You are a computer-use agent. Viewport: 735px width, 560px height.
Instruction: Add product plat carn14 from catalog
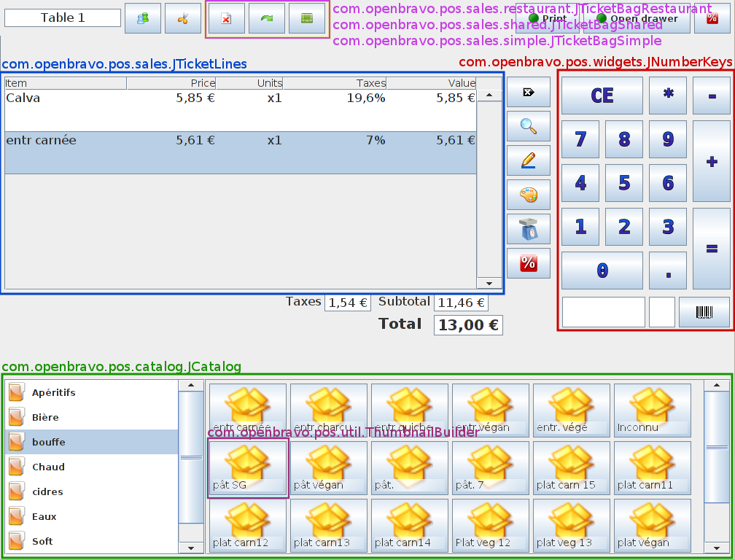pyautogui.click(x=410, y=526)
